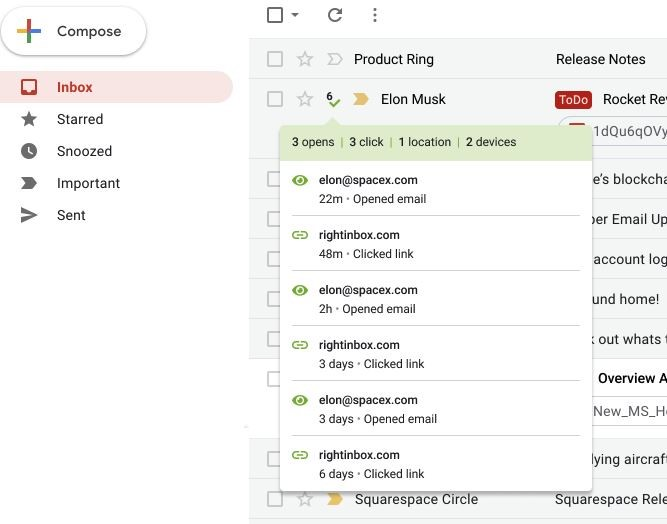Viewport: 667px width, 524px height.
Task: Click the tracking checkmark with count 6
Action: pos(333,99)
